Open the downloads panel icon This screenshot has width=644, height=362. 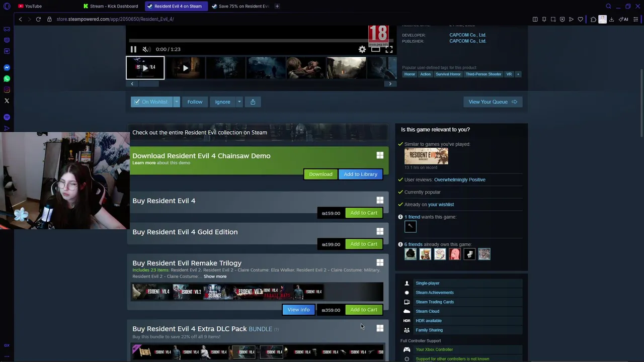click(611, 19)
